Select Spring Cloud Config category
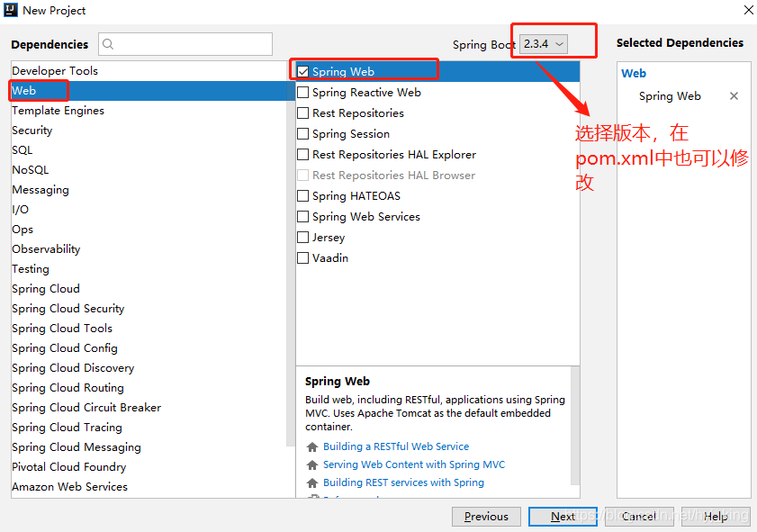The width and height of the screenshot is (757, 532). coord(149,348)
